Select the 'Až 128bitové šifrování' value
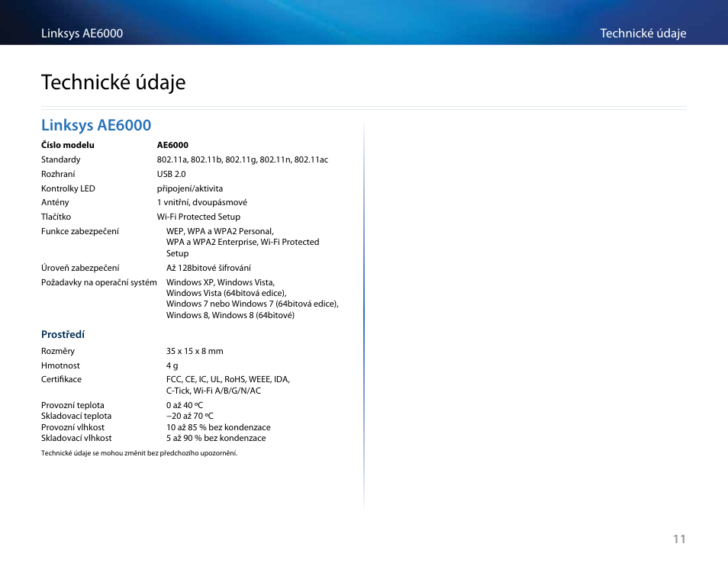The width and height of the screenshot is (728, 563). [x=208, y=268]
